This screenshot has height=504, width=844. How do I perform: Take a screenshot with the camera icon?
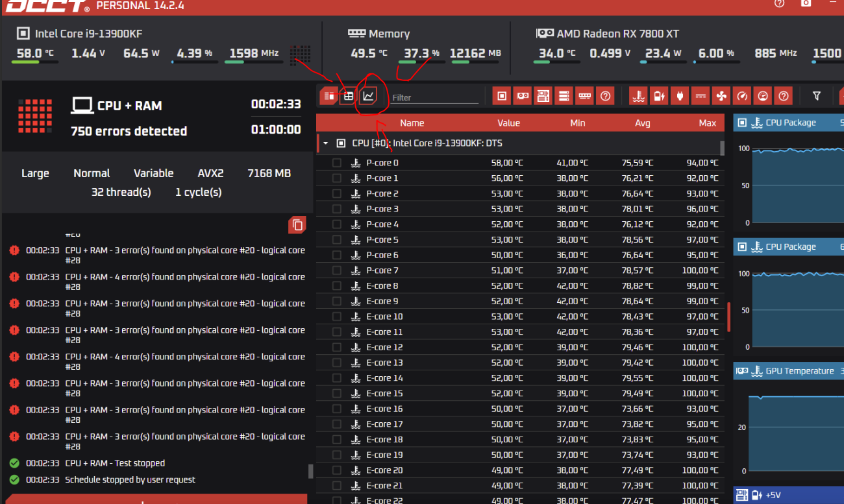click(x=806, y=3)
